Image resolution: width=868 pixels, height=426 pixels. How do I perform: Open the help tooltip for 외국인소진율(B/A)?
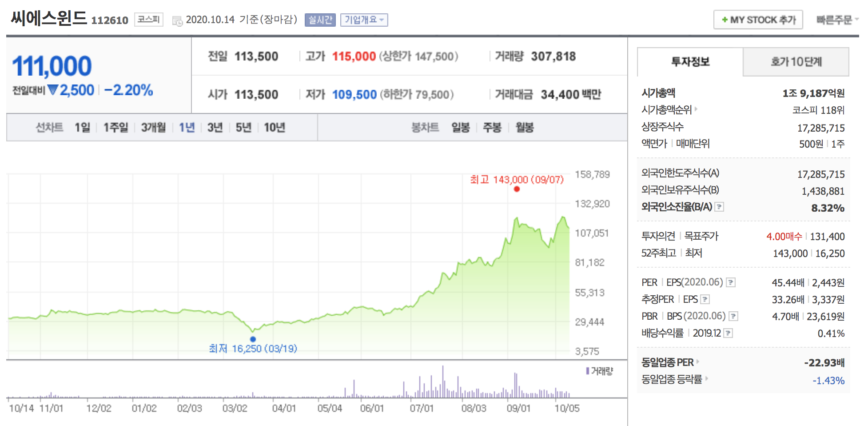coord(720,206)
